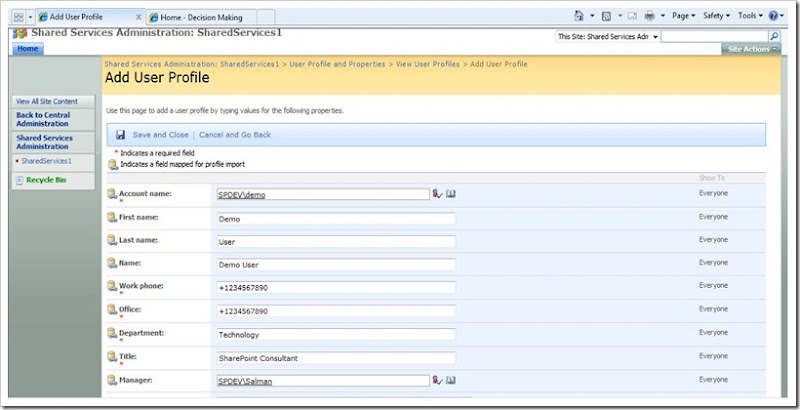The height and width of the screenshot is (410, 800).
Task: Click the Manager field SPDEV\Salman
Action: click(x=323, y=381)
